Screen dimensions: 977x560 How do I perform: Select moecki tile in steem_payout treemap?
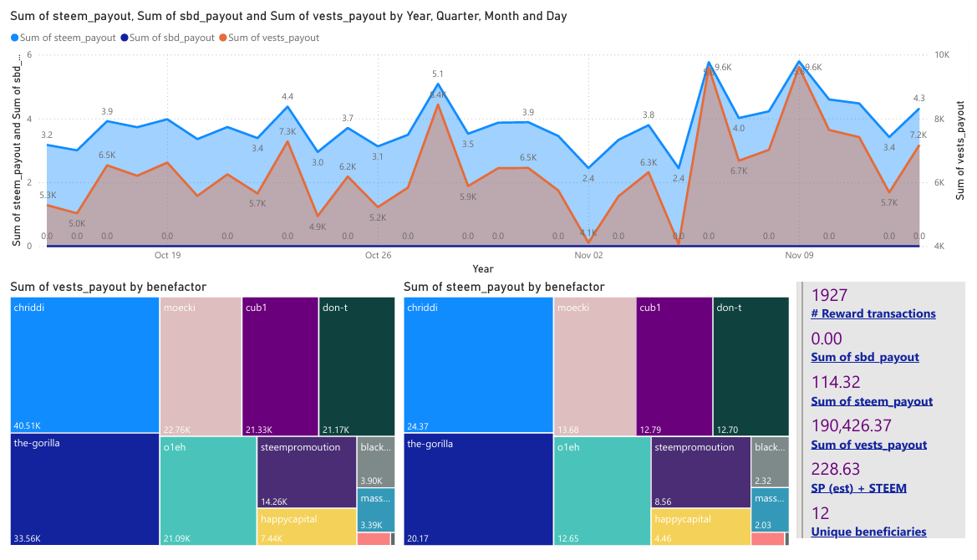point(594,367)
